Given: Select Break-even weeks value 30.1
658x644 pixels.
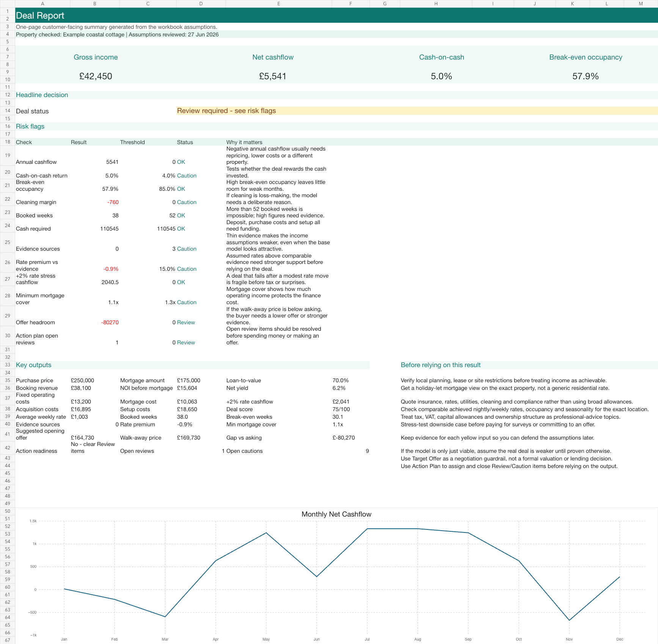Looking at the screenshot, I should coord(338,417).
